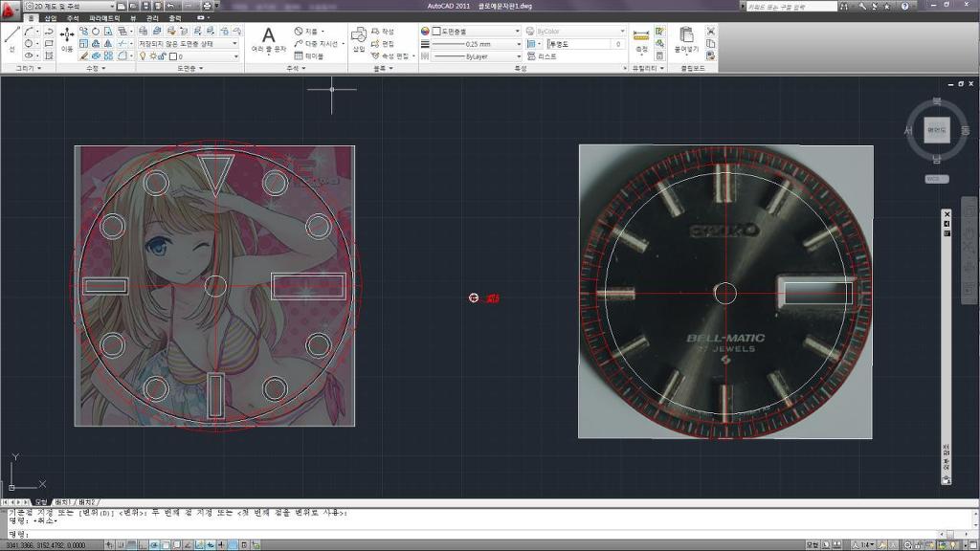
Task: Click the large multiline text A icon
Action: [269, 36]
